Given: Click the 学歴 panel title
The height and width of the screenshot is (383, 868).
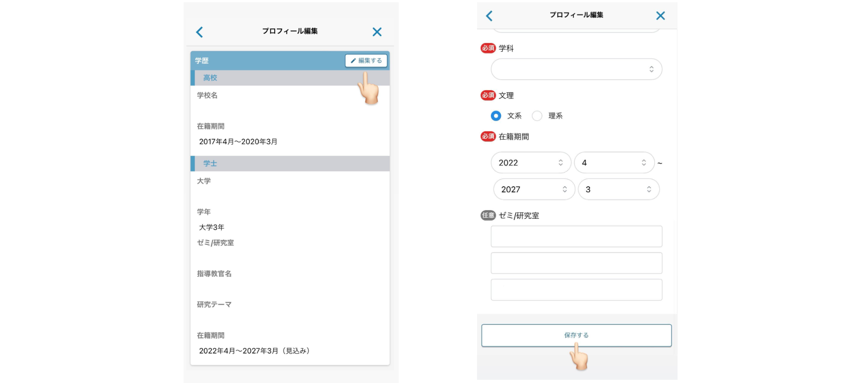Looking at the screenshot, I should click(202, 60).
